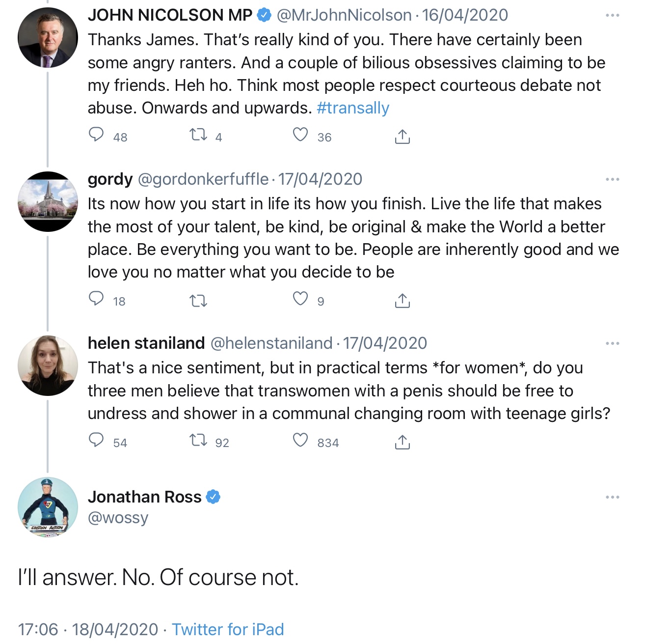Retweet gordy's tweet
The image size is (645, 644).
(198, 300)
